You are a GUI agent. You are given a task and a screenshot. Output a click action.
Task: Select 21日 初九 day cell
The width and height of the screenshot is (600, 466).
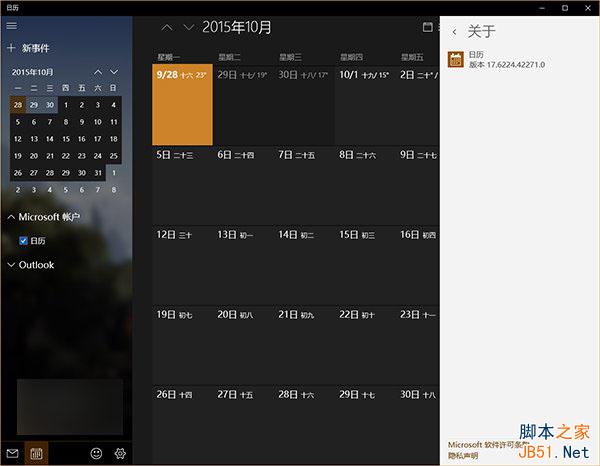pos(304,345)
